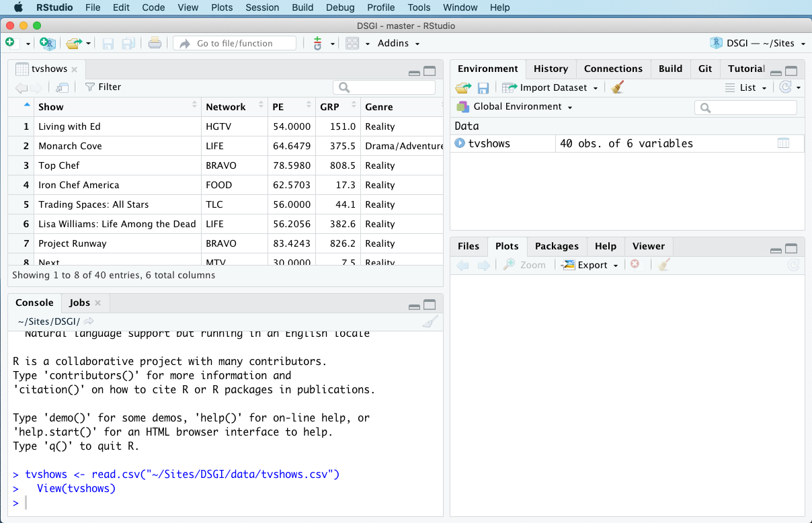Toggle the Filter button in data viewer
Screen dimensions: 812x523
(103, 87)
